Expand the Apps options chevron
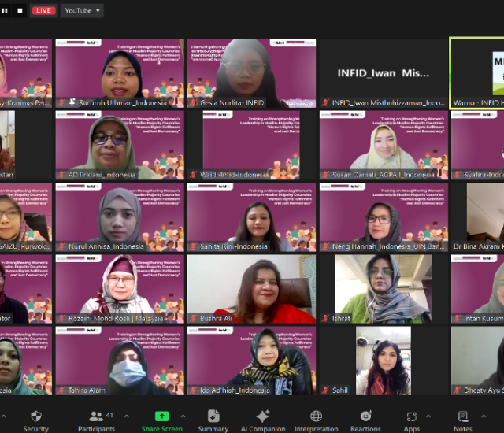504x433 pixels. point(428,416)
